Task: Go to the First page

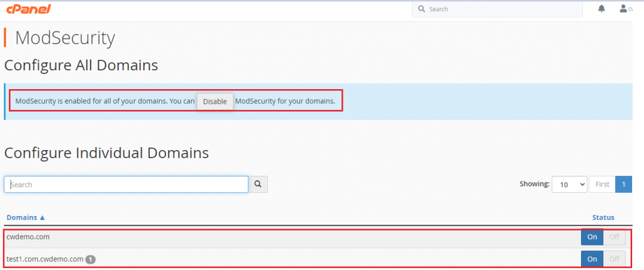Action: click(x=602, y=184)
